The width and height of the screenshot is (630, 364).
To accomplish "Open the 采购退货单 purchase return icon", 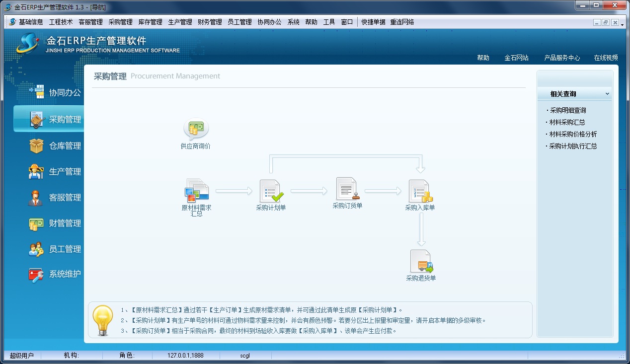I will coord(421,262).
